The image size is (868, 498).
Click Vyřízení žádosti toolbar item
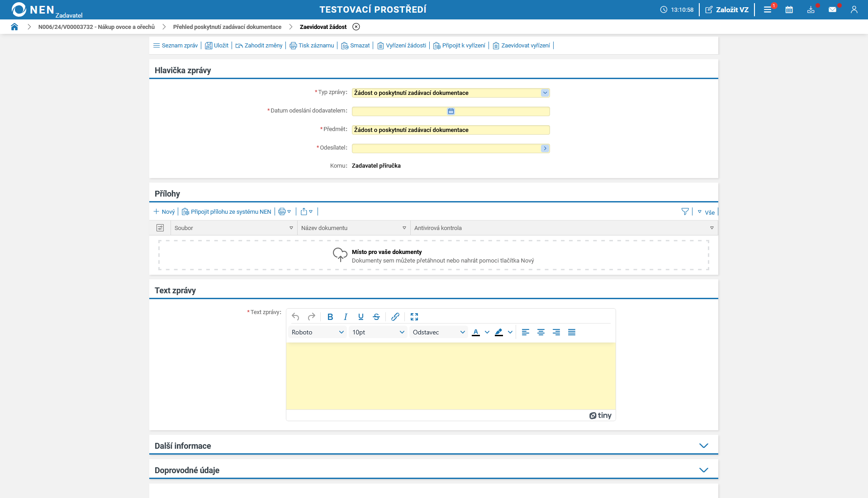(x=402, y=45)
